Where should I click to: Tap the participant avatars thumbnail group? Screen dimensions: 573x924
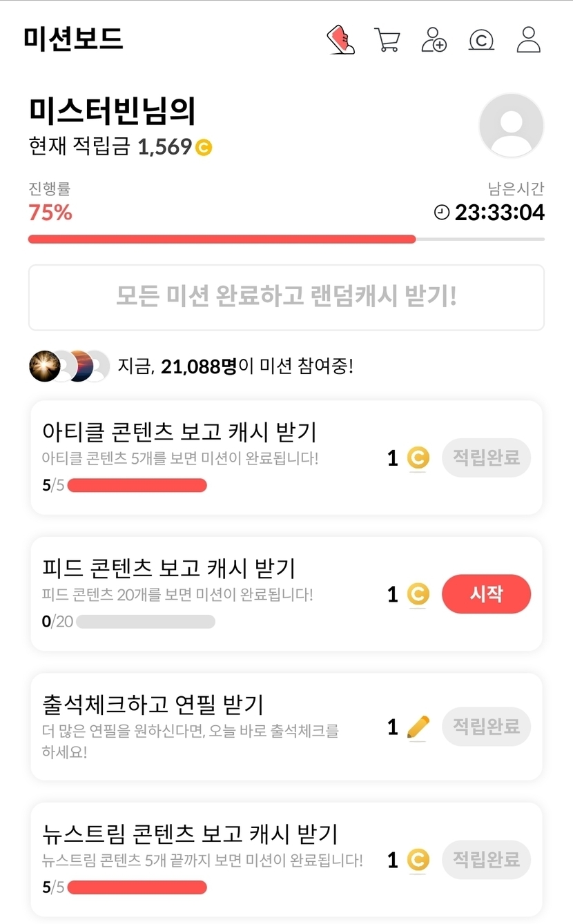69,366
